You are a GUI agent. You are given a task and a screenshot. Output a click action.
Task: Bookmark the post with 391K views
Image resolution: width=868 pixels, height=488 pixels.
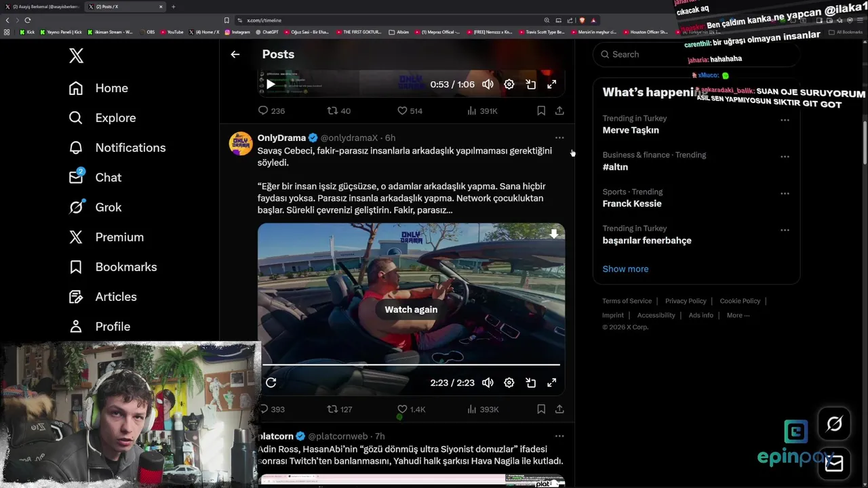tap(541, 110)
